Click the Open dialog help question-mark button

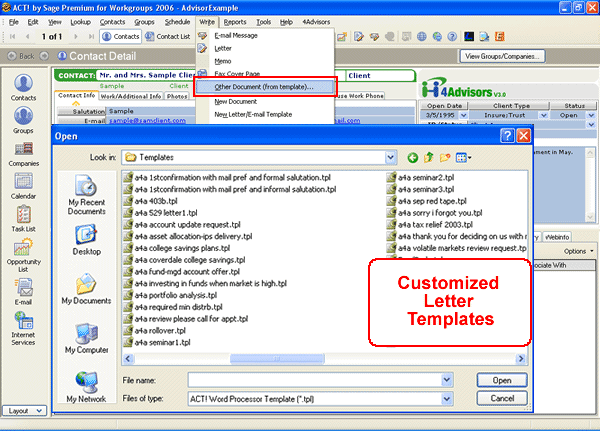click(507, 136)
